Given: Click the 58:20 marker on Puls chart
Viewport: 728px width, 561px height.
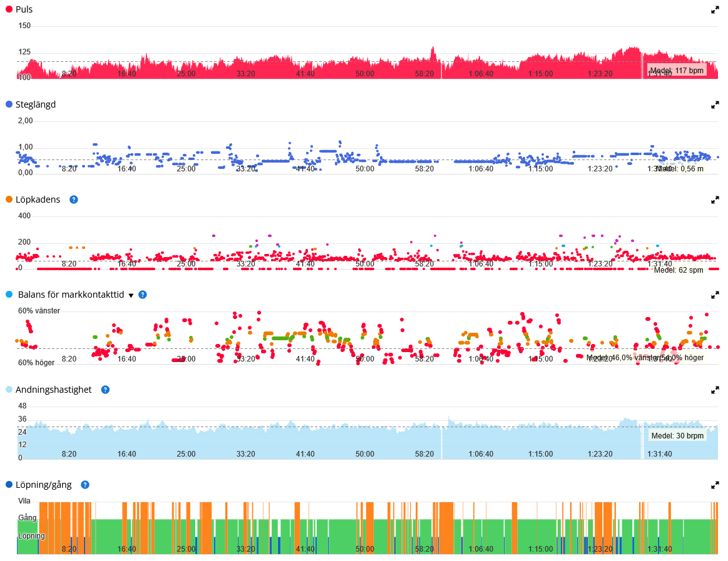Looking at the screenshot, I should click(x=424, y=74).
